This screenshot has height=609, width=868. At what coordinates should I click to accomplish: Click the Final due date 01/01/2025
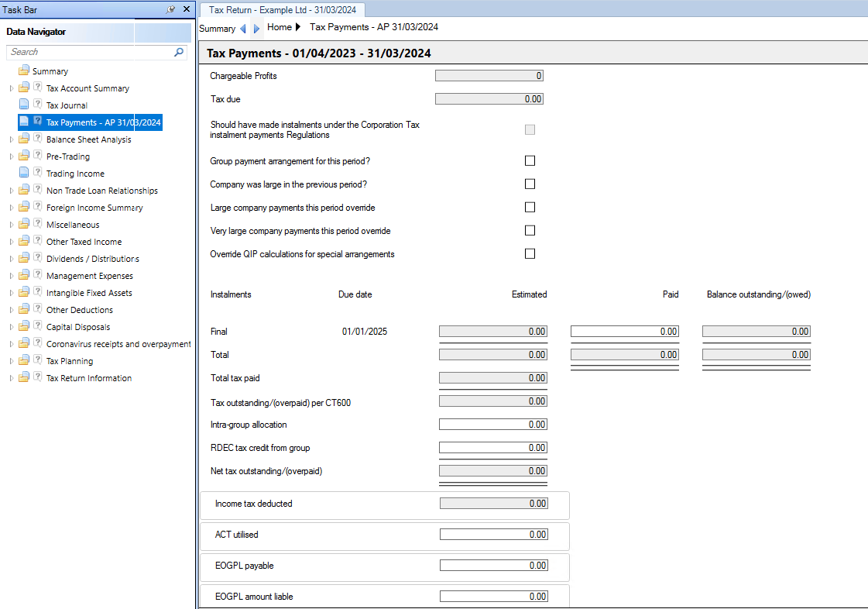click(364, 332)
